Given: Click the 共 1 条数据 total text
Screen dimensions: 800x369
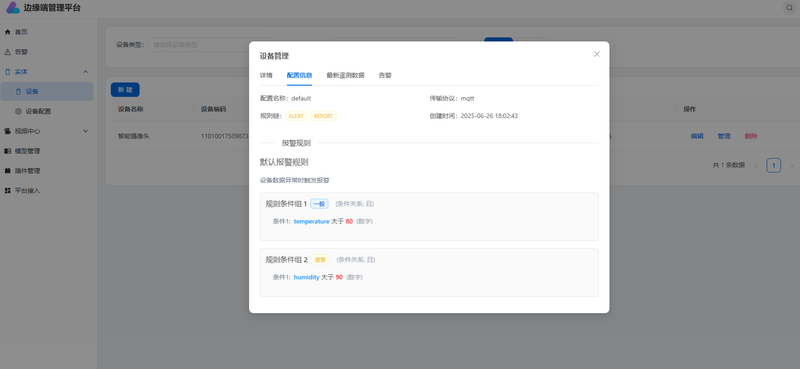Looking at the screenshot, I should coord(729,165).
